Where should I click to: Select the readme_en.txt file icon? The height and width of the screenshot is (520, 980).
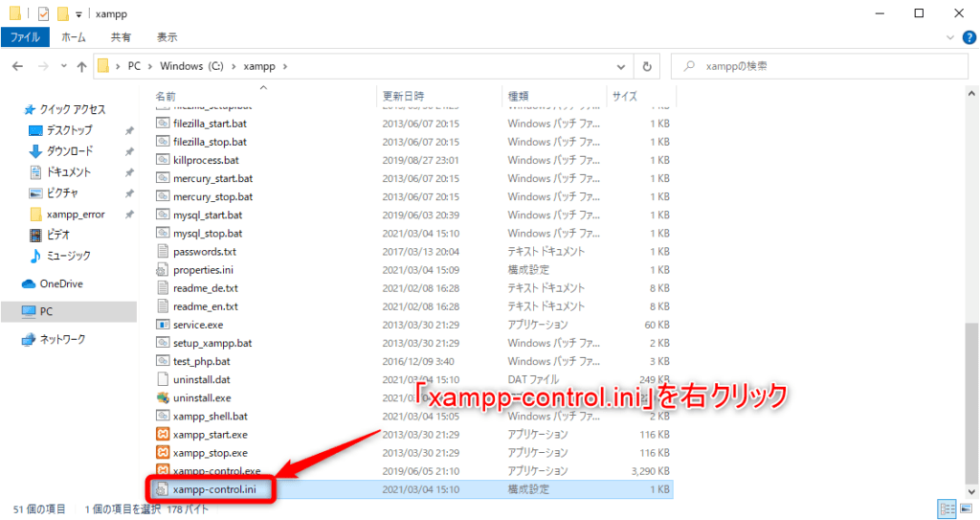click(x=163, y=306)
